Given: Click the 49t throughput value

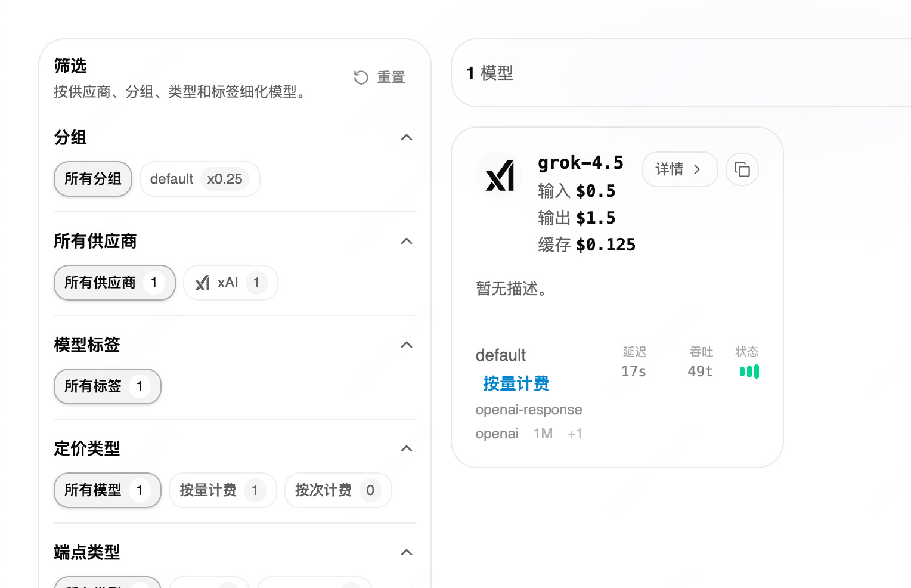Looking at the screenshot, I should 701,372.
